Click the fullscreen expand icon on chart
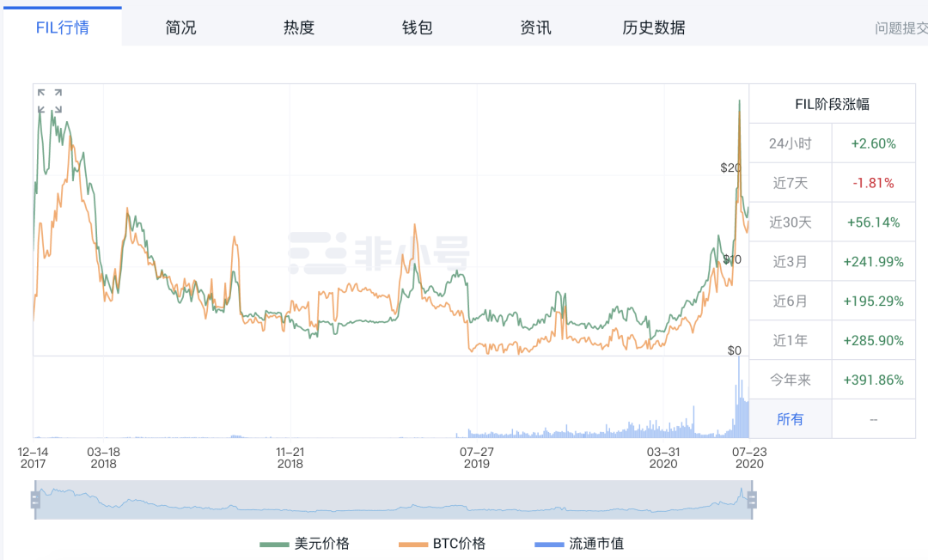Image resolution: width=928 pixels, height=560 pixels. [50, 100]
